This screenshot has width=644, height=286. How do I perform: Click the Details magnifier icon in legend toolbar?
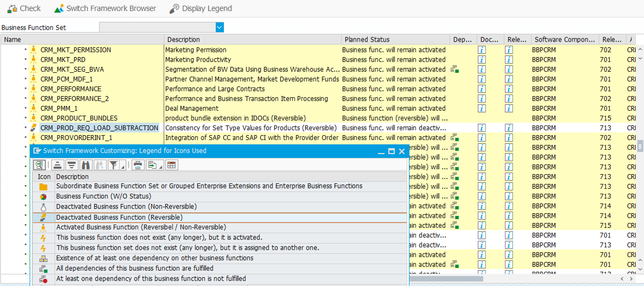tap(39, 165)
